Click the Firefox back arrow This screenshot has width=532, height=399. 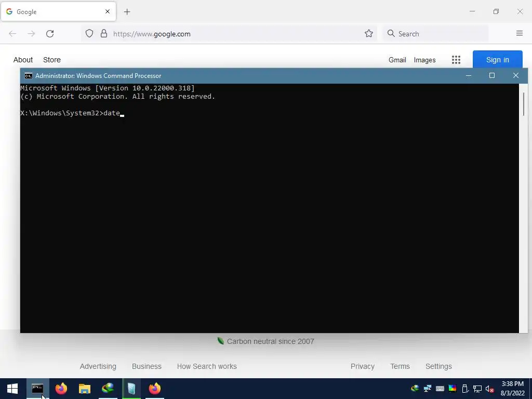coord(12,34)
